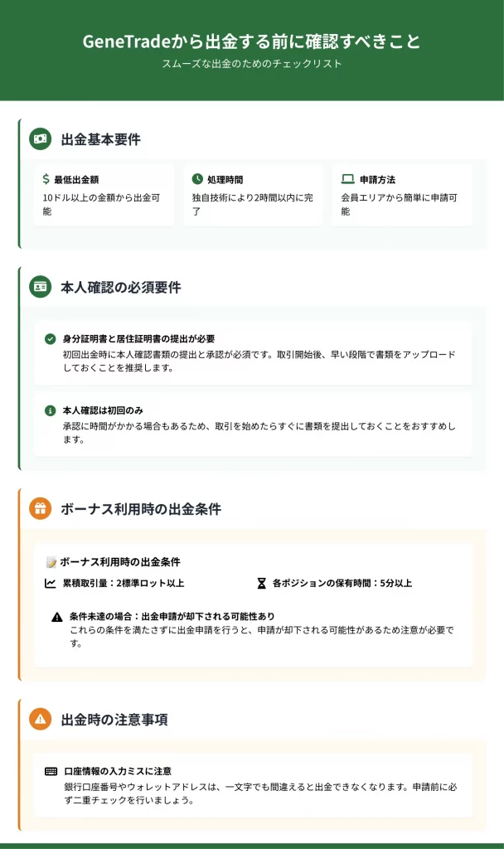Click the 本人確認の必須要件 section heading
This screenshot has height=849, width=504.
(x=120, y=288)
